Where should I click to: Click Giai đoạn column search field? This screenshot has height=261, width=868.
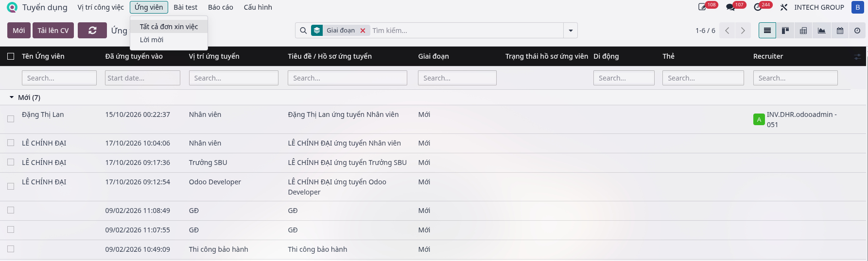pyautogui.click(x=457, y=78)
